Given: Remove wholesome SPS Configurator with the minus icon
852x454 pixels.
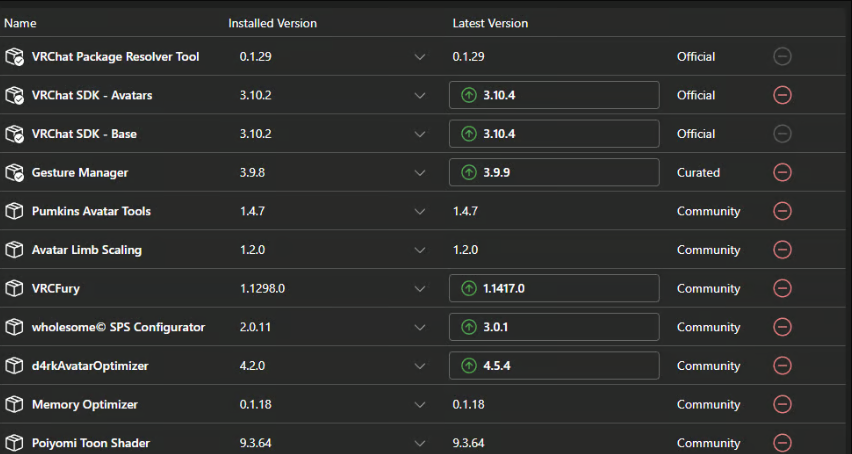Looking at the screenshot, I should 782,327.
